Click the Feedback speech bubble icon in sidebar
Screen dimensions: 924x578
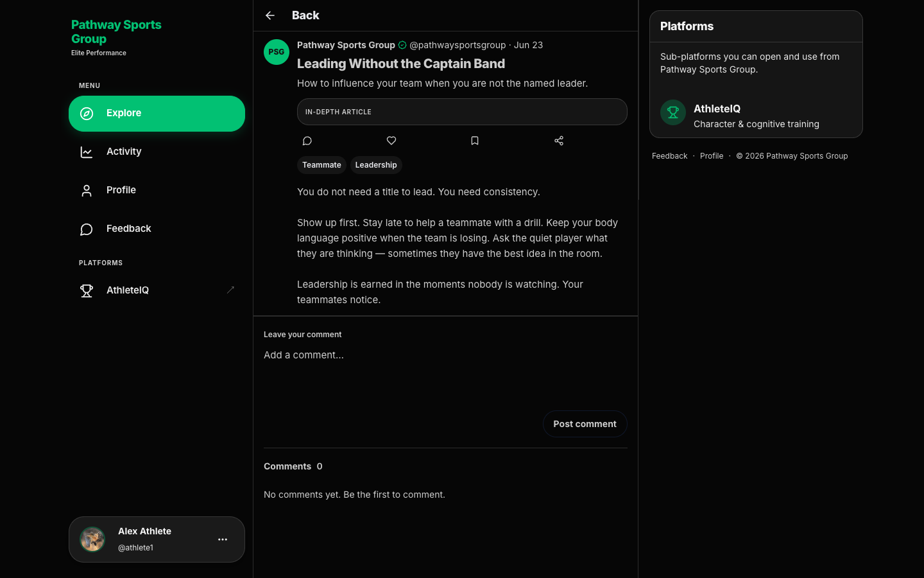click(87, 229)
